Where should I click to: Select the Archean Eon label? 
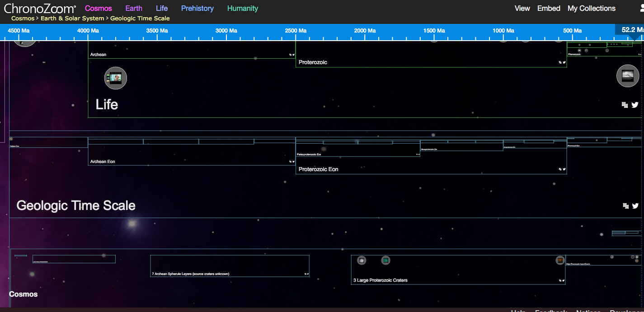click(x=103, y=161)
